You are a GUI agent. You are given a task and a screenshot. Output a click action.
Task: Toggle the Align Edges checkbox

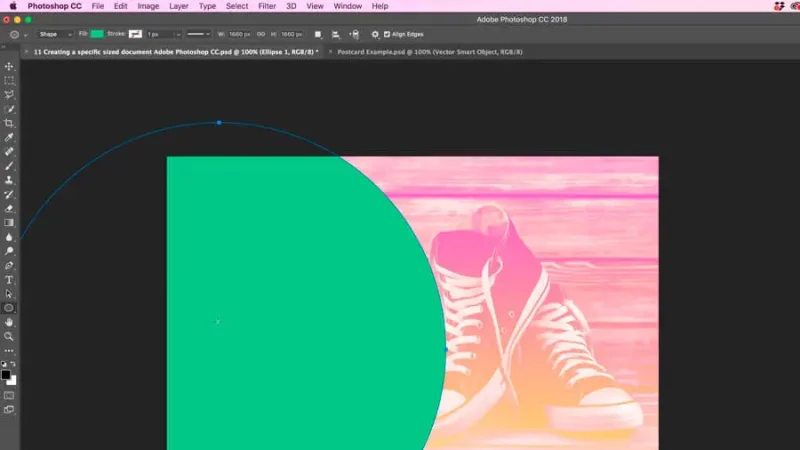pyautogui.click(x=387, y=34)
